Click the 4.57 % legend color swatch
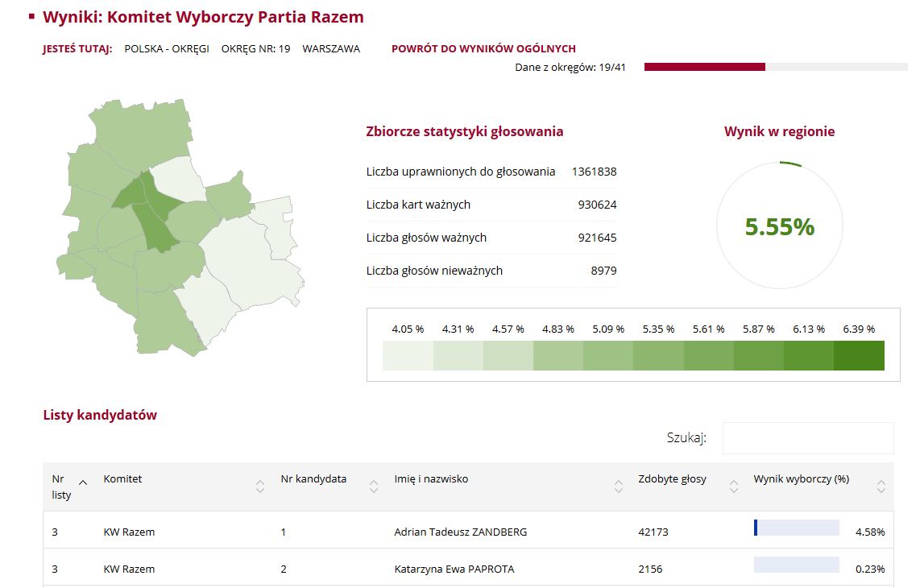The width and height of the screenshot is (920, 588). click(508, 355)
